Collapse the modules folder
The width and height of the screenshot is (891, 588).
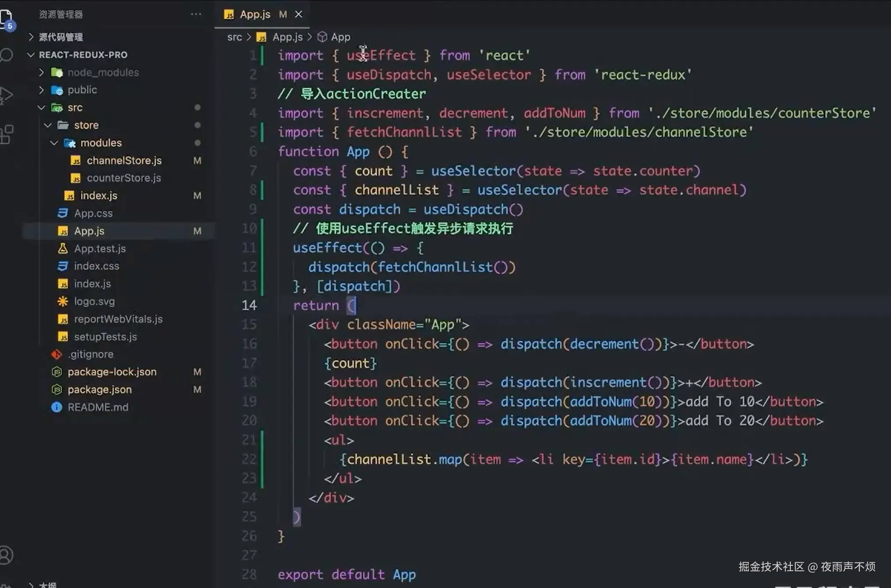point(54,143)
